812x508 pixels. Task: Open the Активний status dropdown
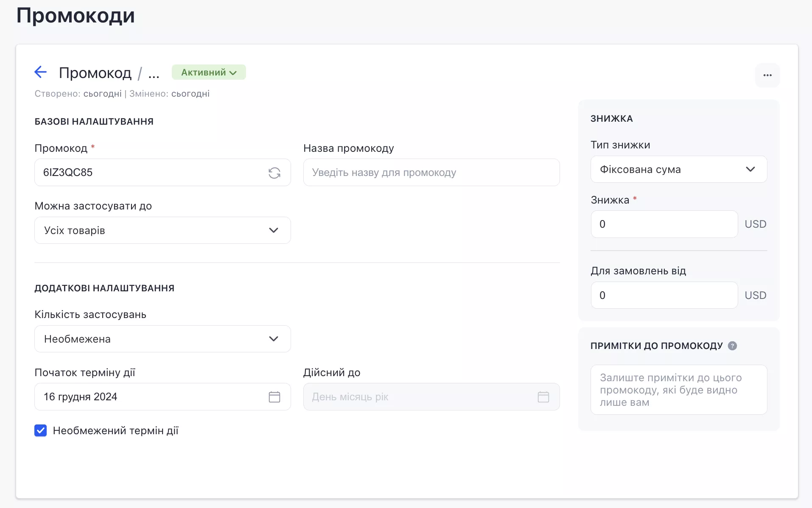click(x=209, y=72)
